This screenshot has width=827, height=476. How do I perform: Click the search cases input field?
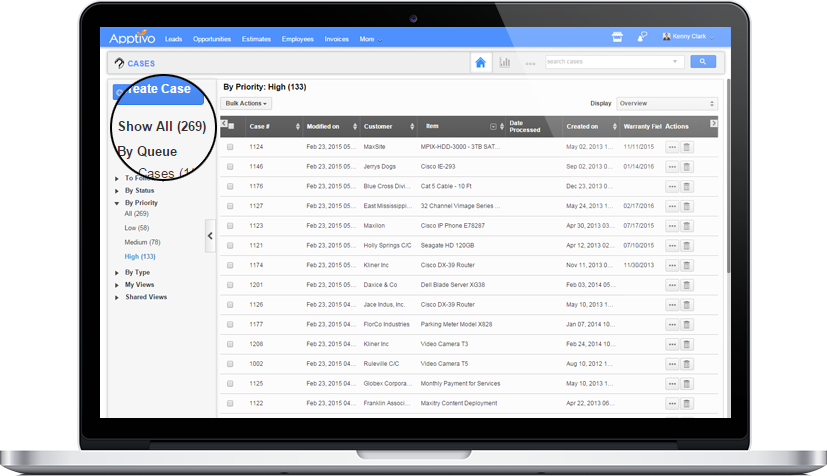pos(612,62)
